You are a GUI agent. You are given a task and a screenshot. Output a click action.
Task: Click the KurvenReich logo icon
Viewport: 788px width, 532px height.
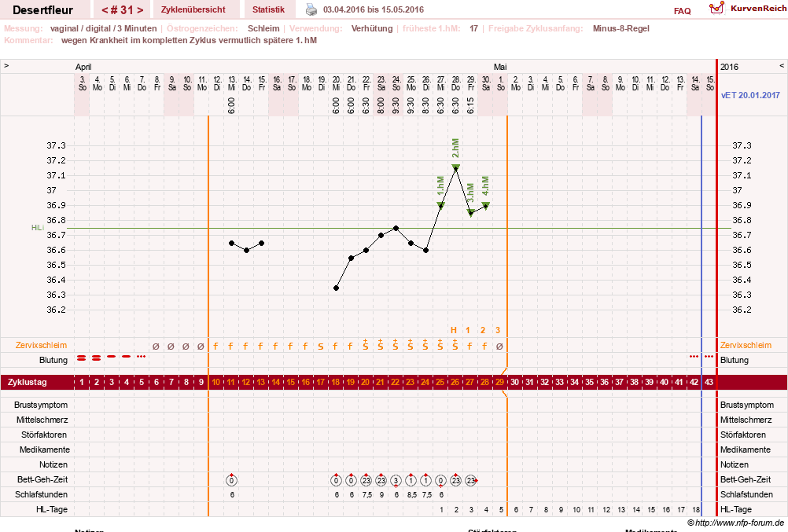717,8
